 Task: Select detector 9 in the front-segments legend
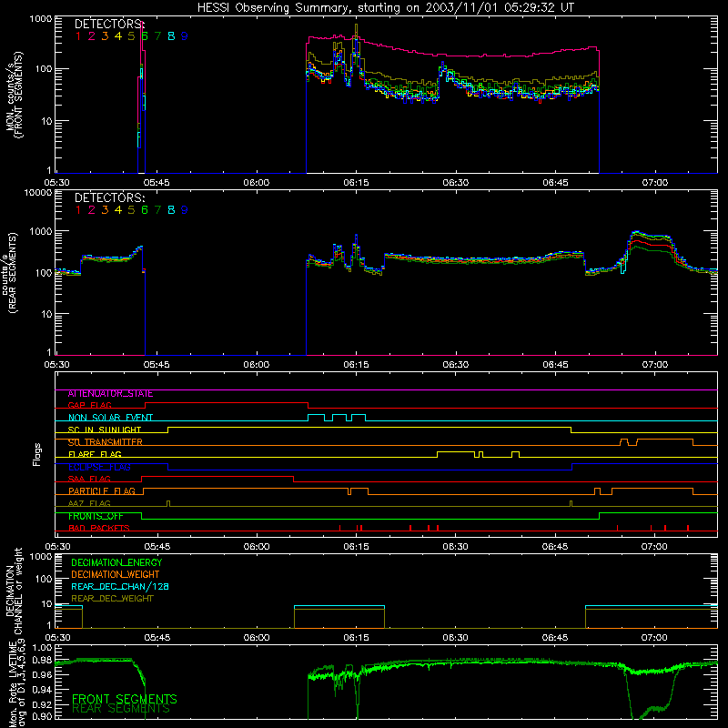[x=185, y=35]
